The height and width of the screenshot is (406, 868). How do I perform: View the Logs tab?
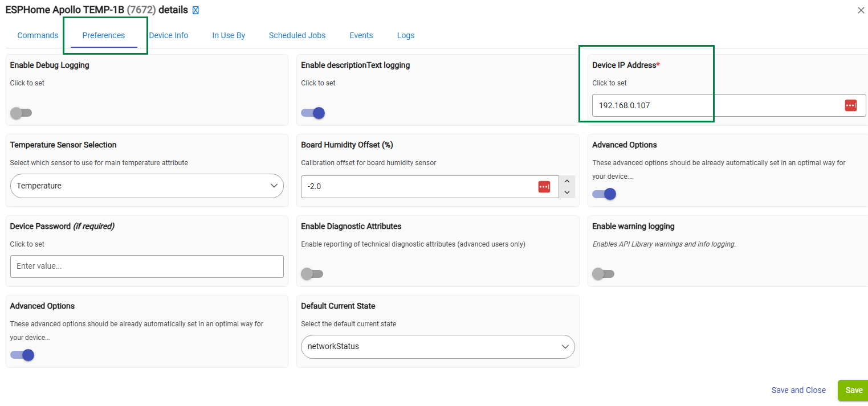[x=405, y=35]
